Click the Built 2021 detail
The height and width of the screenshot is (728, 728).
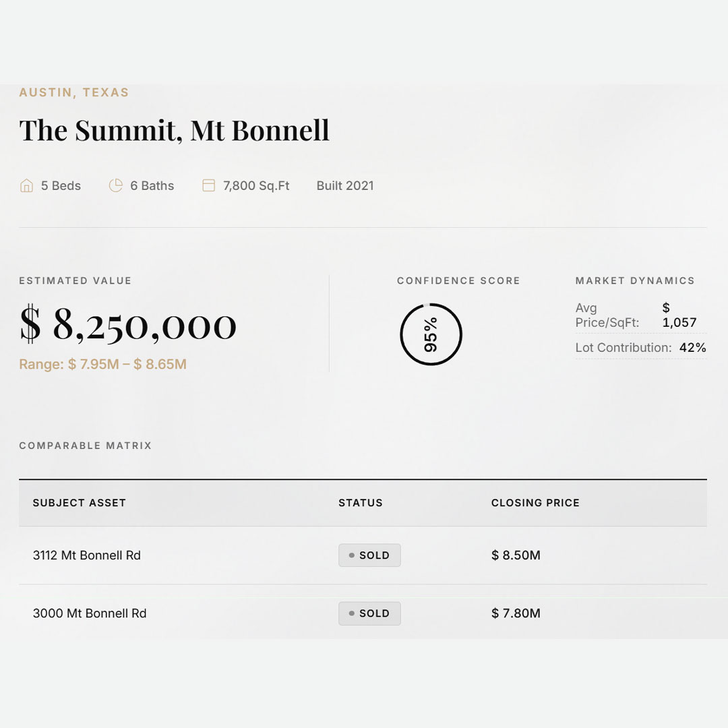[345, 186]
